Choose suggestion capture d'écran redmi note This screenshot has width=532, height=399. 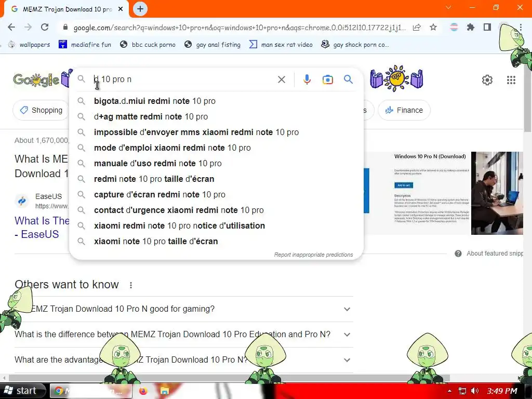click(x=216, y=195)
